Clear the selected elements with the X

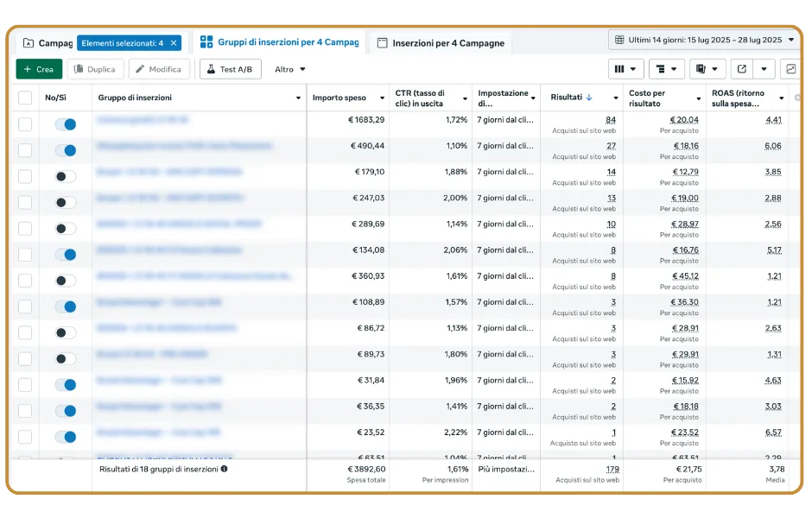click(x=174, y=43)
